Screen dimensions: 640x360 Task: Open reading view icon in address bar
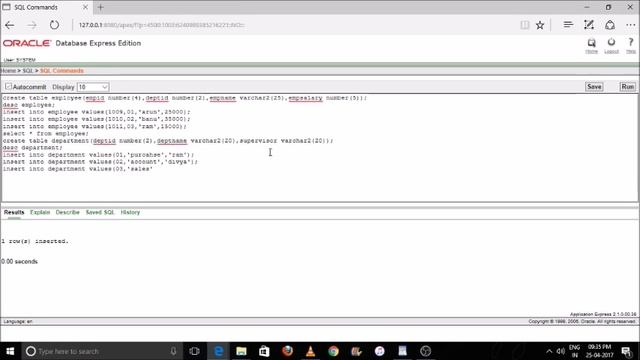(525, 25)
